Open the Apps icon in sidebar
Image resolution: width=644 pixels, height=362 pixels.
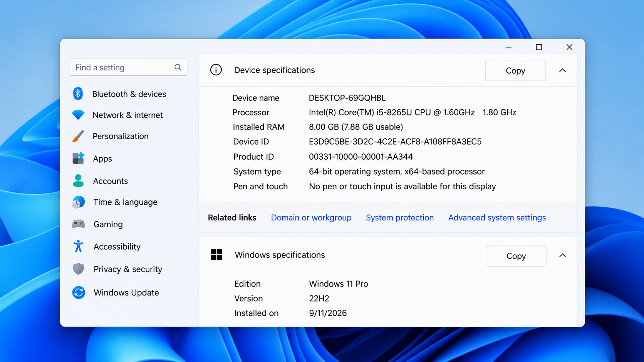78,158
